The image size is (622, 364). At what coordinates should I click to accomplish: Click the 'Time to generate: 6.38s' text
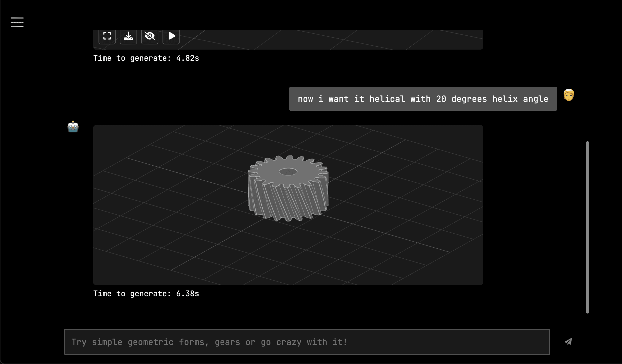(x=146, y=294)
